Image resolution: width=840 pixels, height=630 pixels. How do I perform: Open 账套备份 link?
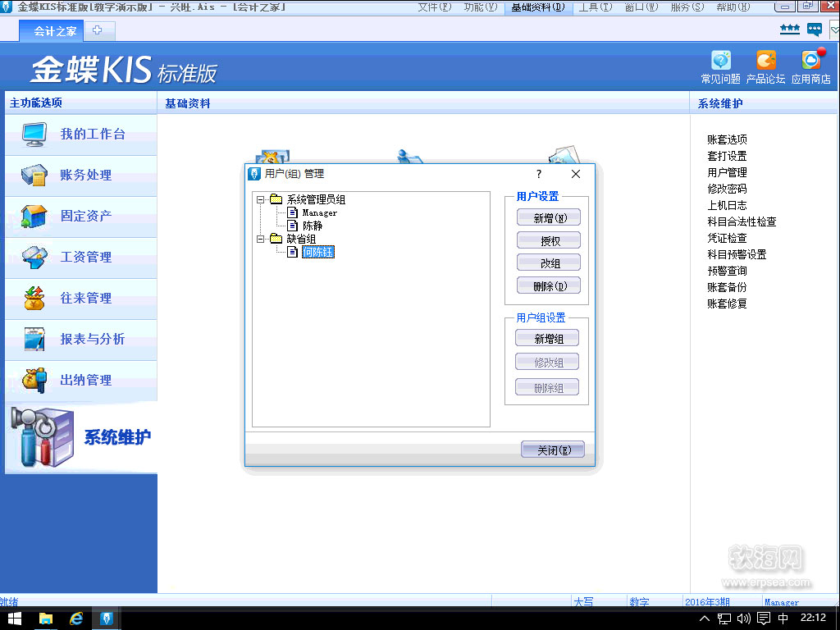[727, 287]
